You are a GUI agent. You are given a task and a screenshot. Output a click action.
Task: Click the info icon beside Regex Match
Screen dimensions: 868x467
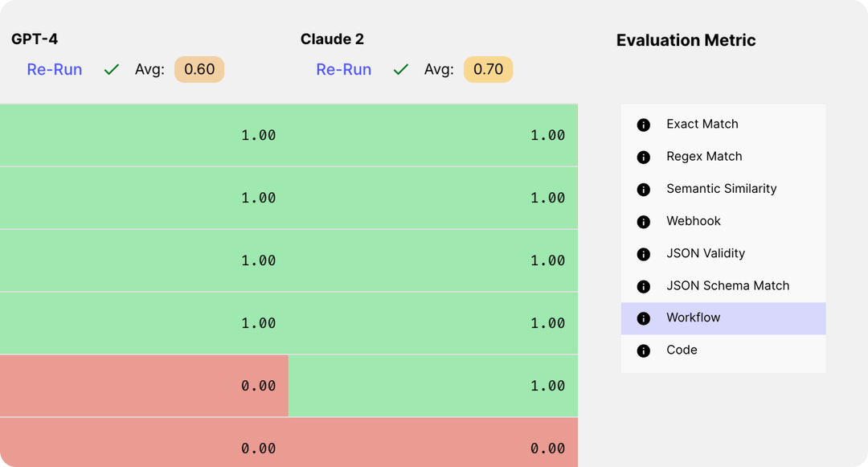click(x=643, y=158)
